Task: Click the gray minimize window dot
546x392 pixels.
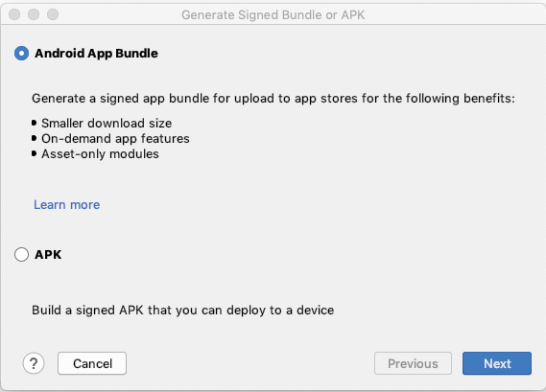Action: point(34,14)
